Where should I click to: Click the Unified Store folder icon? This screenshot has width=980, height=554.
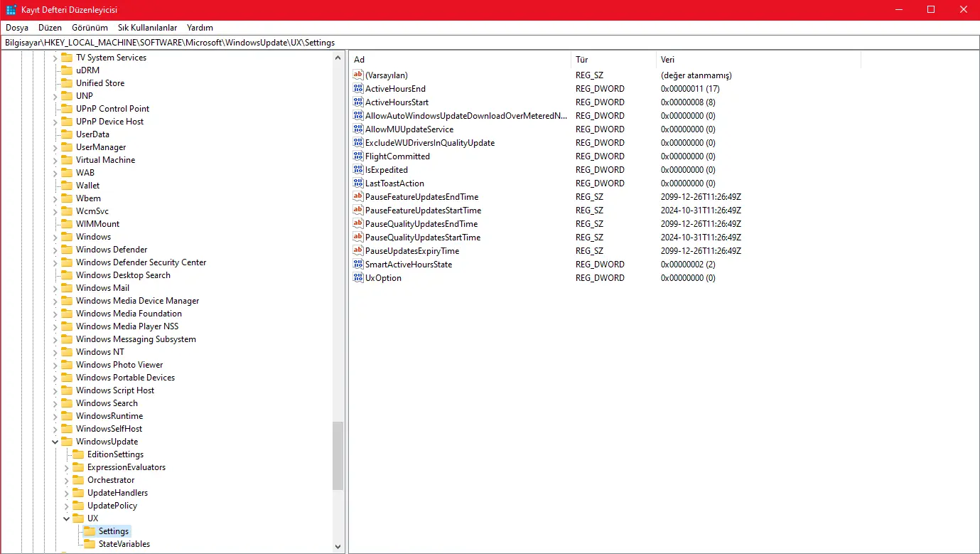tap(66, 83)
